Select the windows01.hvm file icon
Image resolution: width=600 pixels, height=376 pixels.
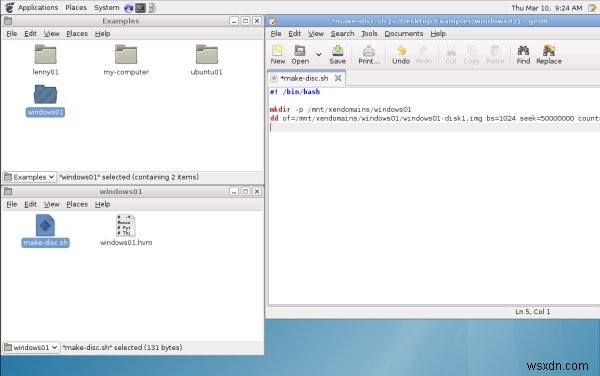point(126,225)
